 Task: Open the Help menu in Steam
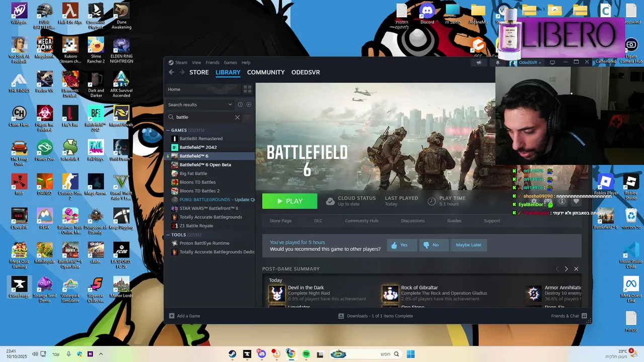[x=246, y=62]
